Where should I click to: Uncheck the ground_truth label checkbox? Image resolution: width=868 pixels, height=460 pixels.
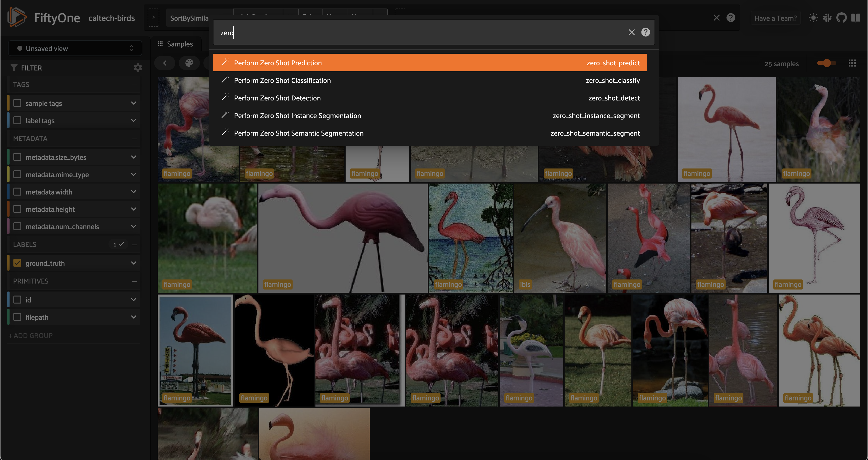tap(17, 263)
